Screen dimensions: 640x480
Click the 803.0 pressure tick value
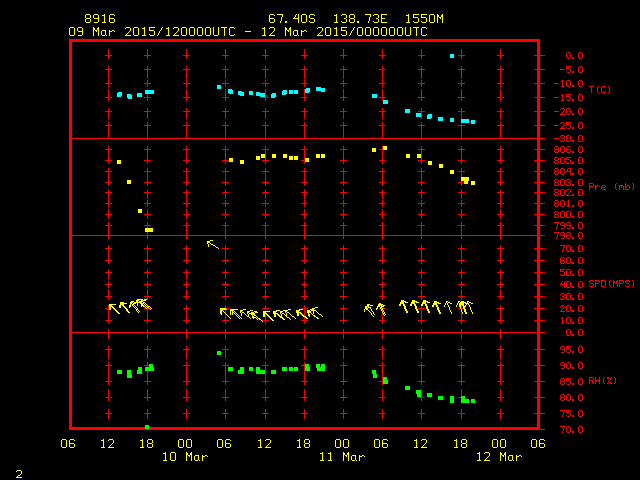coord(569,182)
